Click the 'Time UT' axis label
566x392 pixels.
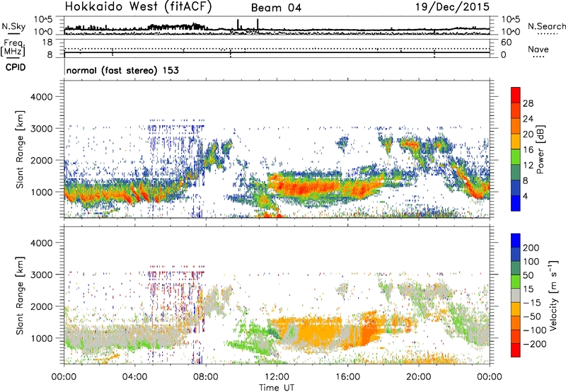(277, 388)
